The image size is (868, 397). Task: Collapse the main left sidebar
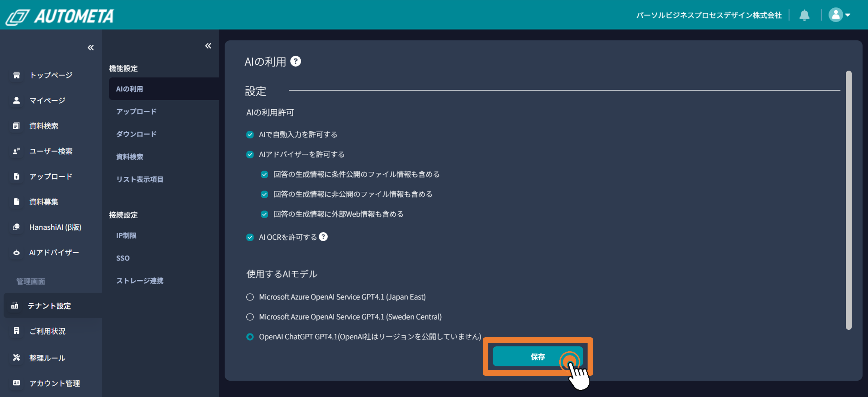pos(91,47)
